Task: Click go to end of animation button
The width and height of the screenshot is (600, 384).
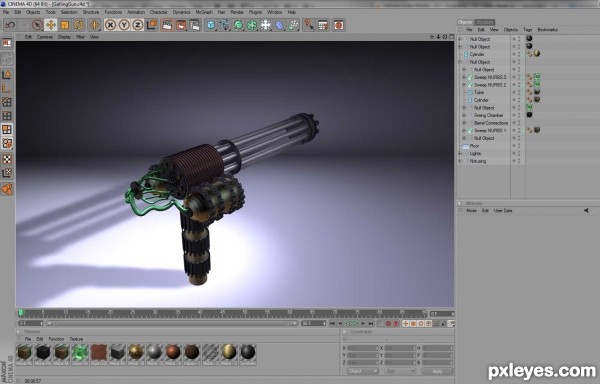Action: (371, 324)
